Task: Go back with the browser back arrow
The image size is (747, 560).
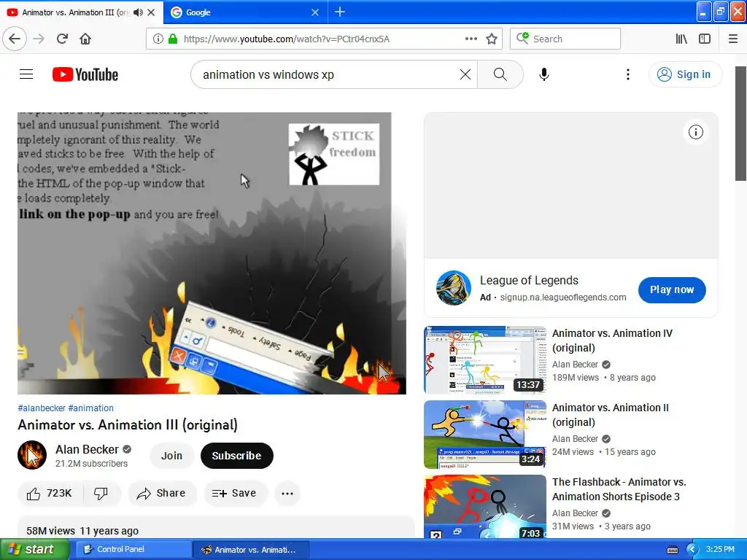Action: tap(15, 39)
